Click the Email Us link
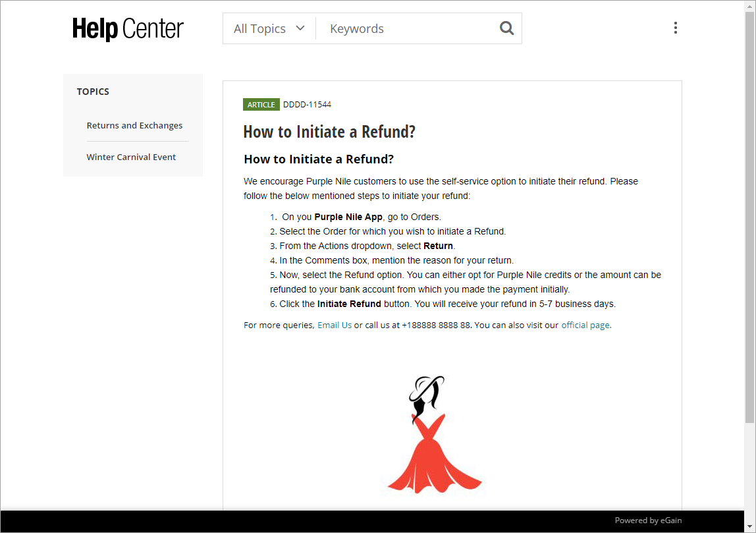The height and width of the screenshot is (533, 756). [335, 325]
